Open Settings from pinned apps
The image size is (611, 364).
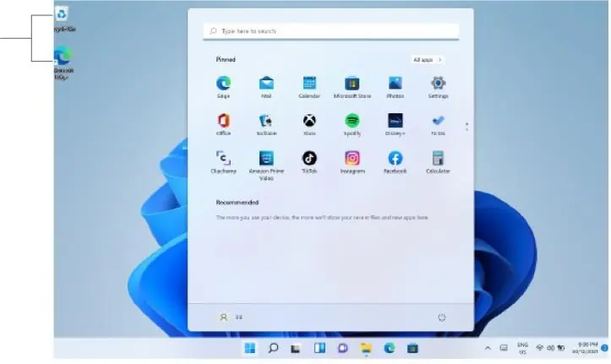coord(438,87)
